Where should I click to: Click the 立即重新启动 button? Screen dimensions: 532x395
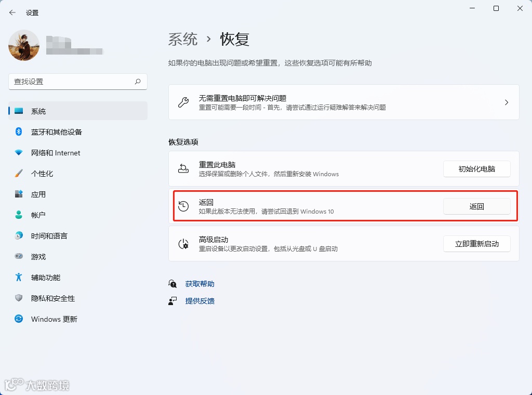tap(477, 244)
